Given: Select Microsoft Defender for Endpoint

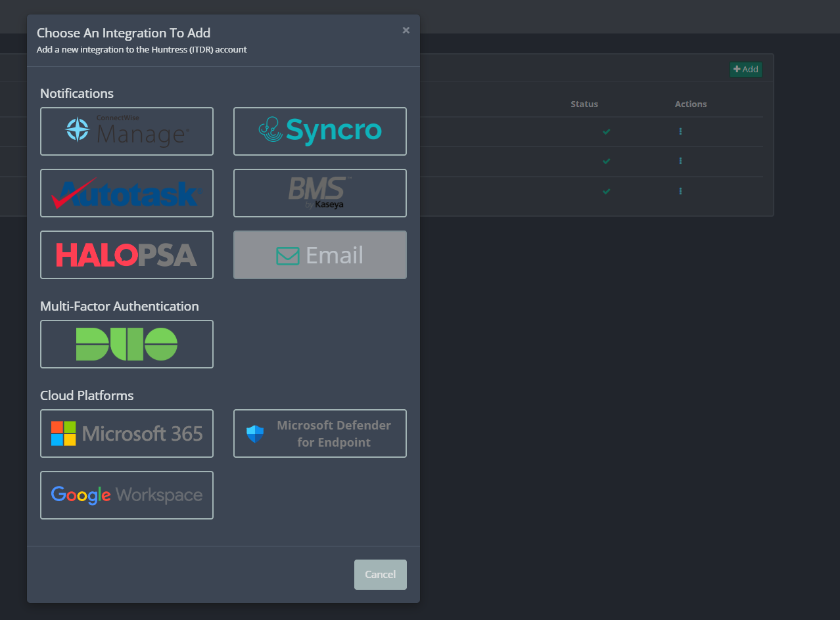Looking at the screenshot, I should (320, 433).
